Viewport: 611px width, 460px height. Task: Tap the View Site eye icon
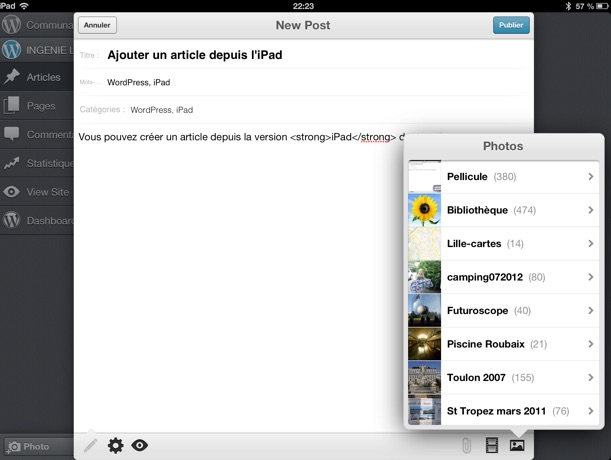click(12, 192)
